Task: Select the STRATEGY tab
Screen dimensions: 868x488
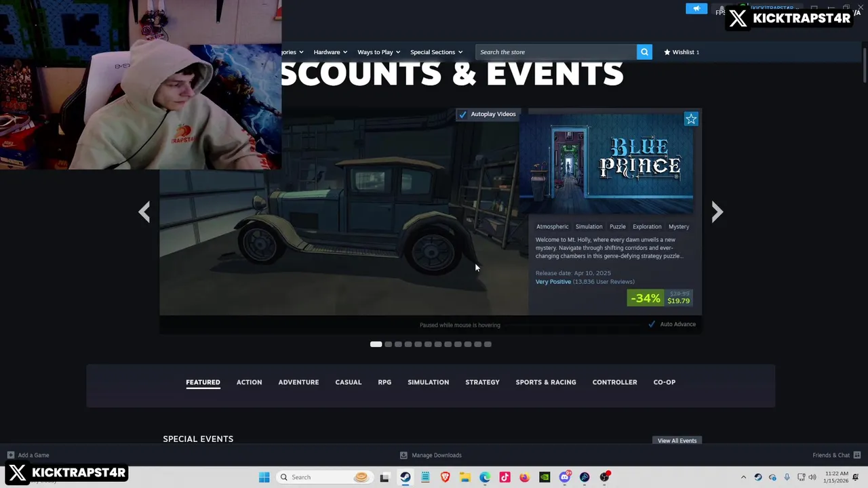Action: click(482, 382)
